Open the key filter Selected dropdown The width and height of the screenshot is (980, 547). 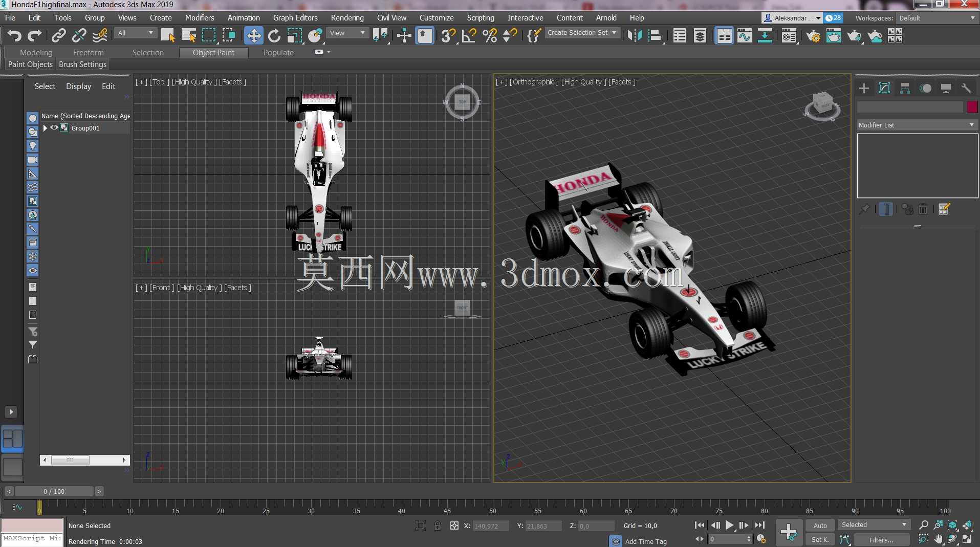(x=874, y=525)
